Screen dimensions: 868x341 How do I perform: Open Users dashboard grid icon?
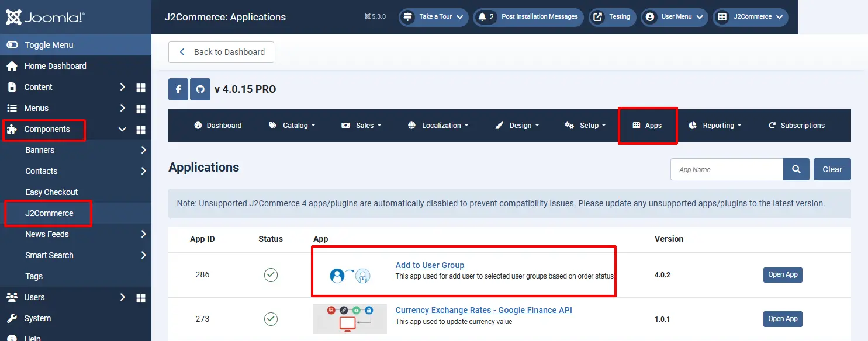coord(140,298)
